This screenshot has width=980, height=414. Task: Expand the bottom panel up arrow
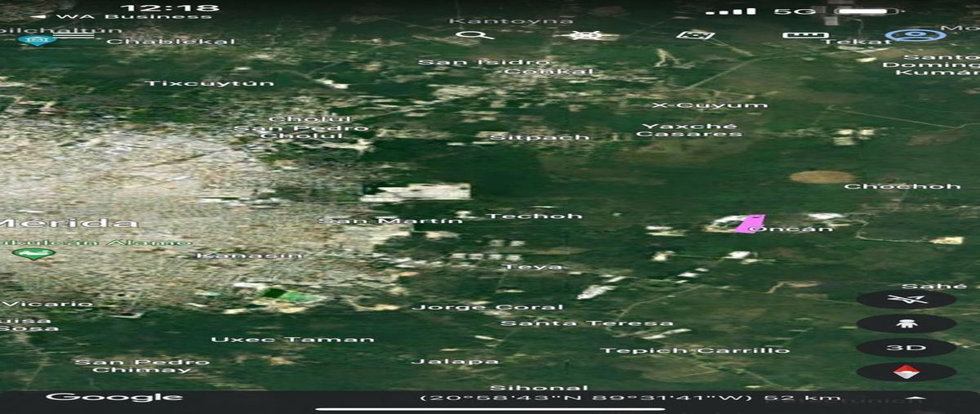[x=915, y=398]
